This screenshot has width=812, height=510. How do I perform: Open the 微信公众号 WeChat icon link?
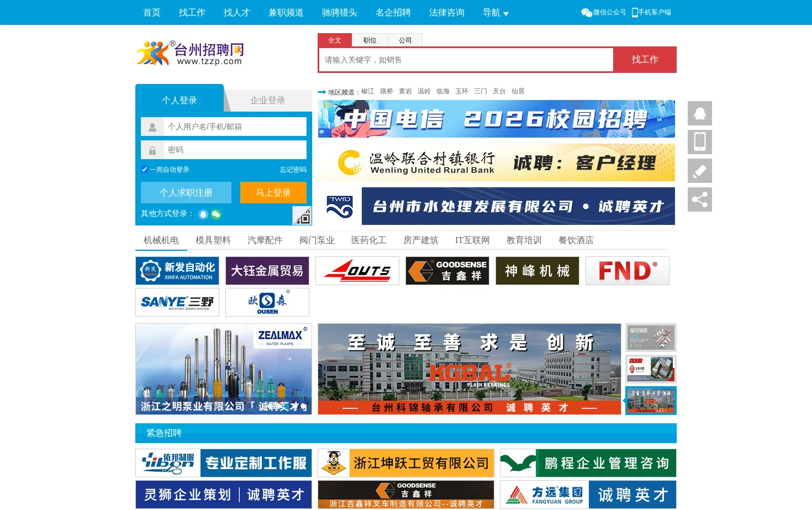click(x=603, y=12)
